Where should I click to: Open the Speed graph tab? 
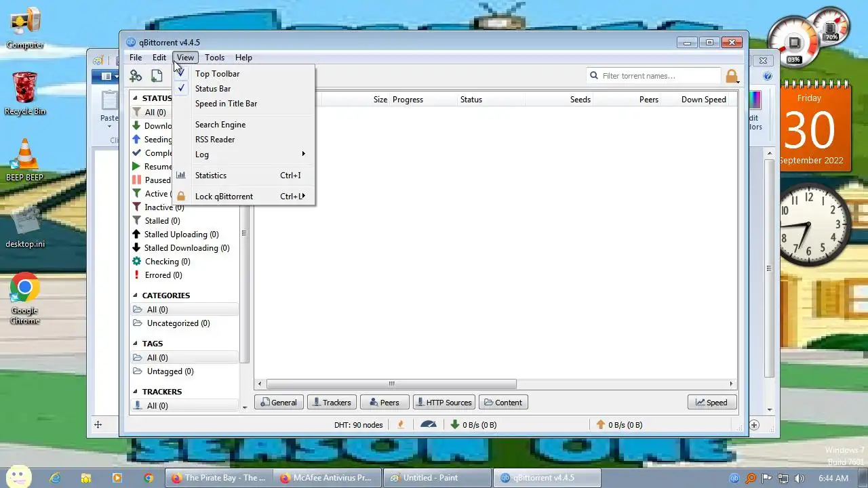[712, 402]
